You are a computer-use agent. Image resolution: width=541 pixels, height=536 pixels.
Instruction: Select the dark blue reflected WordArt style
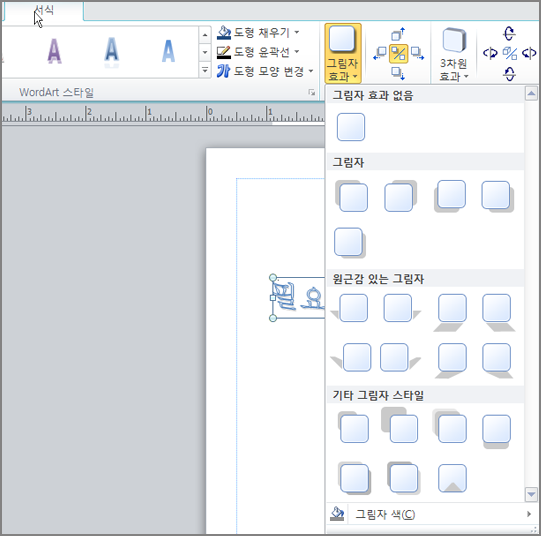point(111,52)
